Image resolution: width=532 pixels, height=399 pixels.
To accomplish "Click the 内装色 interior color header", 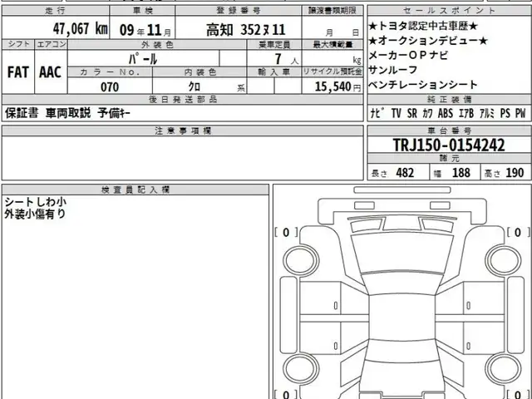I will tap(199, 72).
